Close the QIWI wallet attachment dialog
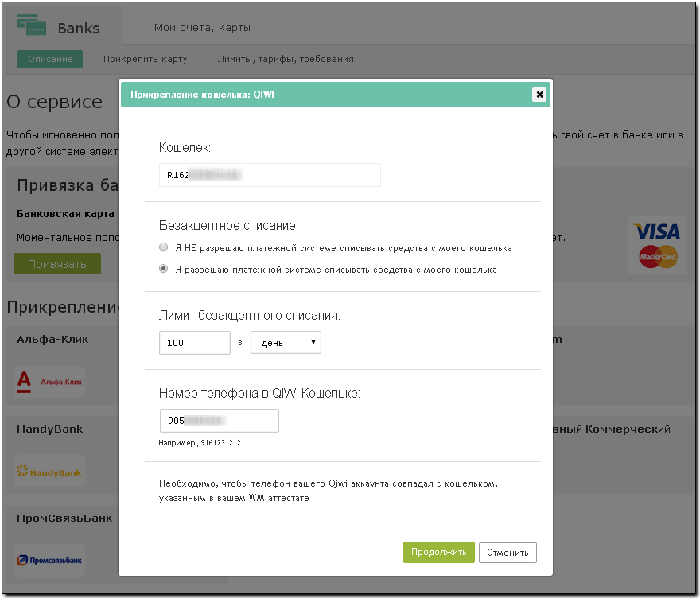This screenshot has height=598, width=700. coord(539,95)
